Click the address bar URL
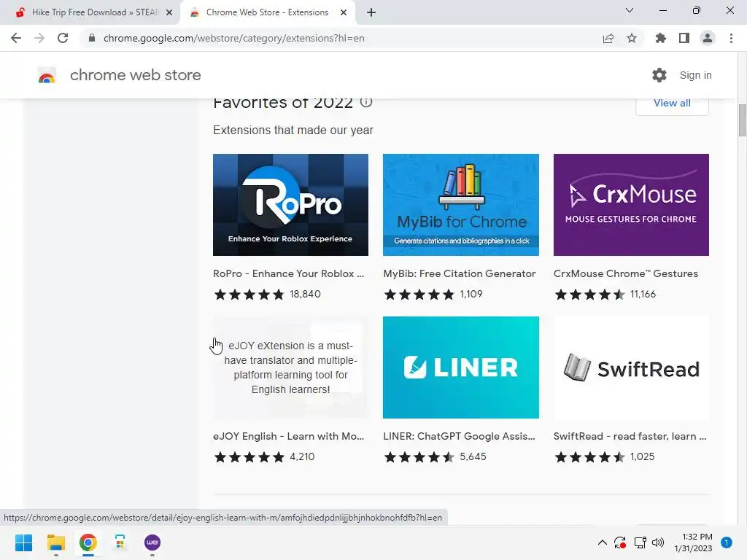 (x=234, y=38)
